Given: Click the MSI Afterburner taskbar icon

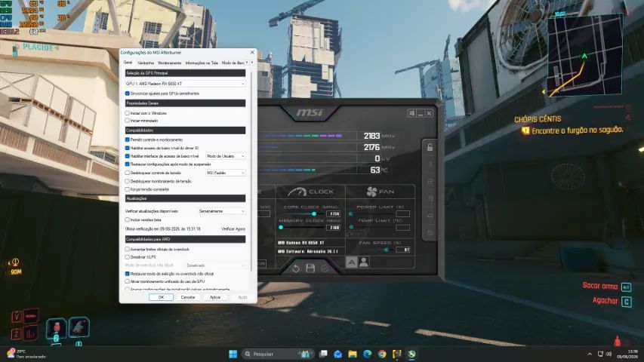Looking at the screenshot, I should pos(411,354).
